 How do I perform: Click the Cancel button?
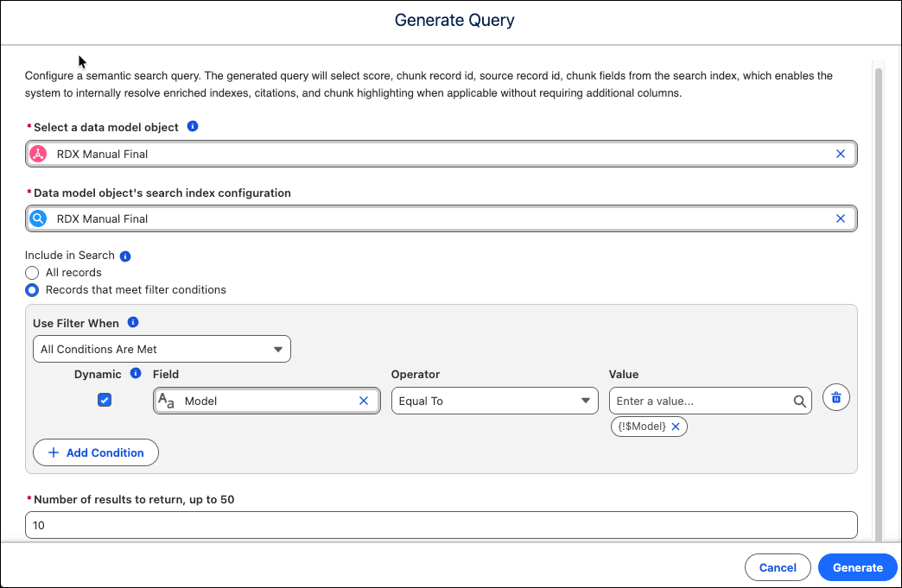[x=778, y=568]
